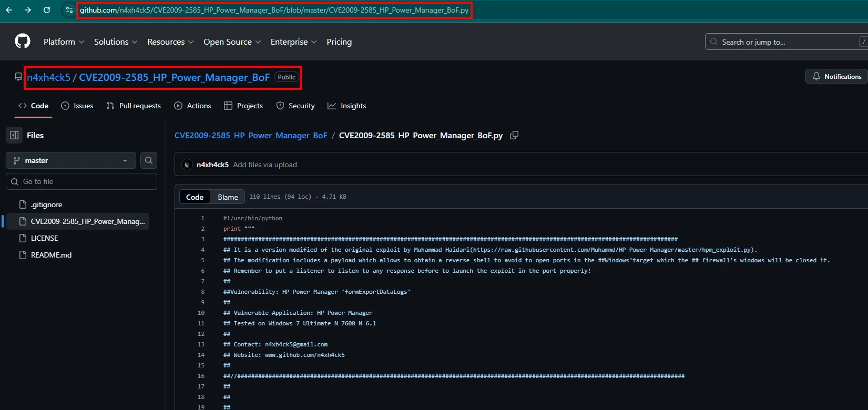Screen dimensions: 868x410
Task: Switch to the Issues tab
Action: point(77,106)
